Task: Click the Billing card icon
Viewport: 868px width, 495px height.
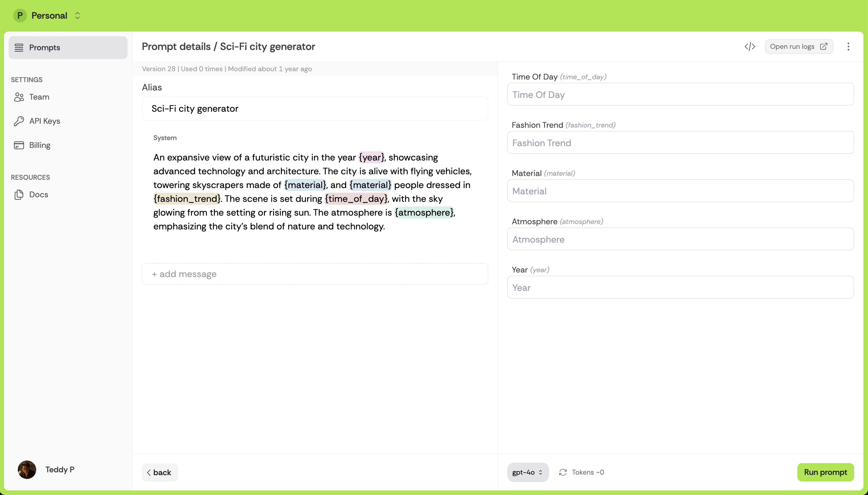Action: pyautogui.click(x=19, y=145)
